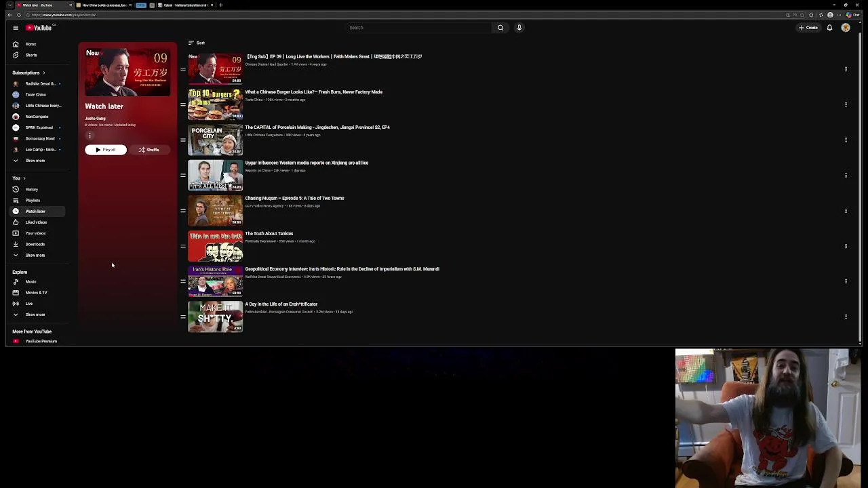Open the YouTube account avatar menu
Viewport: 868px width, 488px height.
[x=846, y=28]
